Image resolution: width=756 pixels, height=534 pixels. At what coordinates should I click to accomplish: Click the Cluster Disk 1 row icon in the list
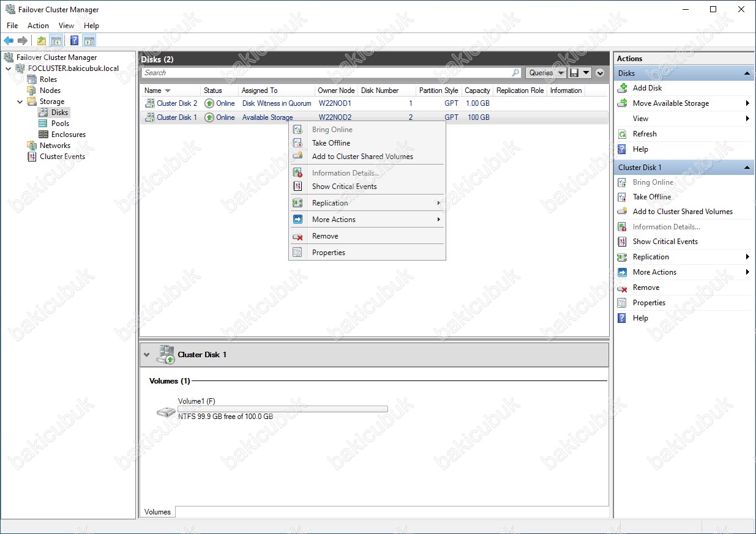pos(149,117)
